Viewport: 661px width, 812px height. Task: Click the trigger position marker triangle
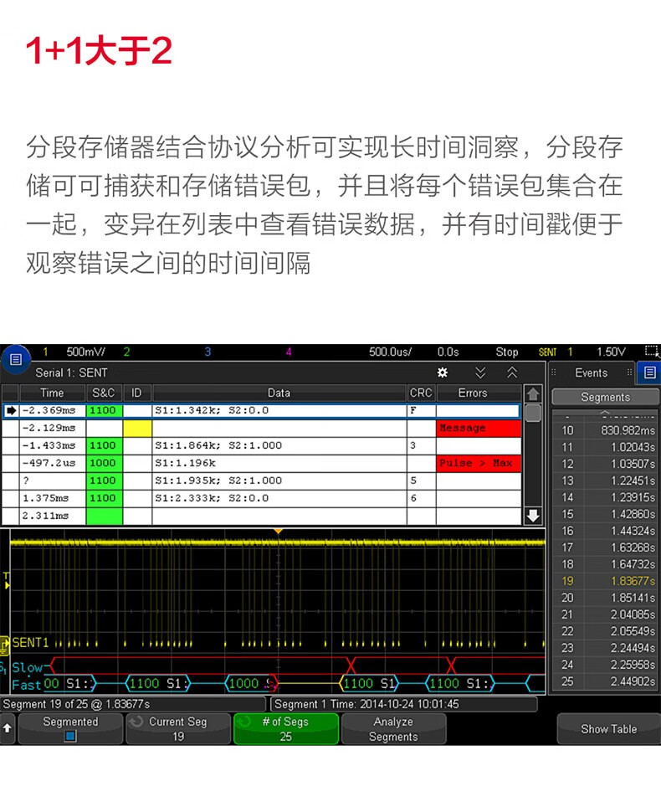point(279,532)
